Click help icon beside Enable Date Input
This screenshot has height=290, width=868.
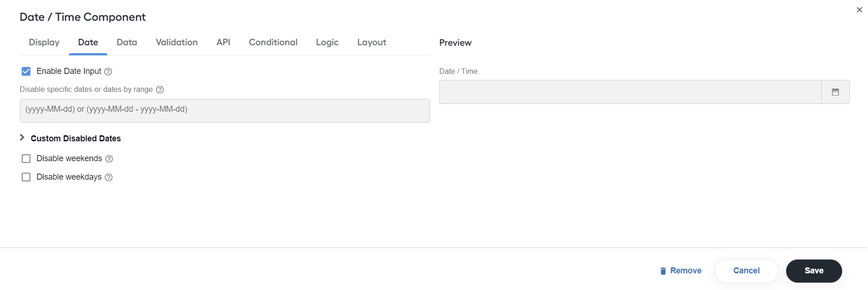(x=108, y=72)
